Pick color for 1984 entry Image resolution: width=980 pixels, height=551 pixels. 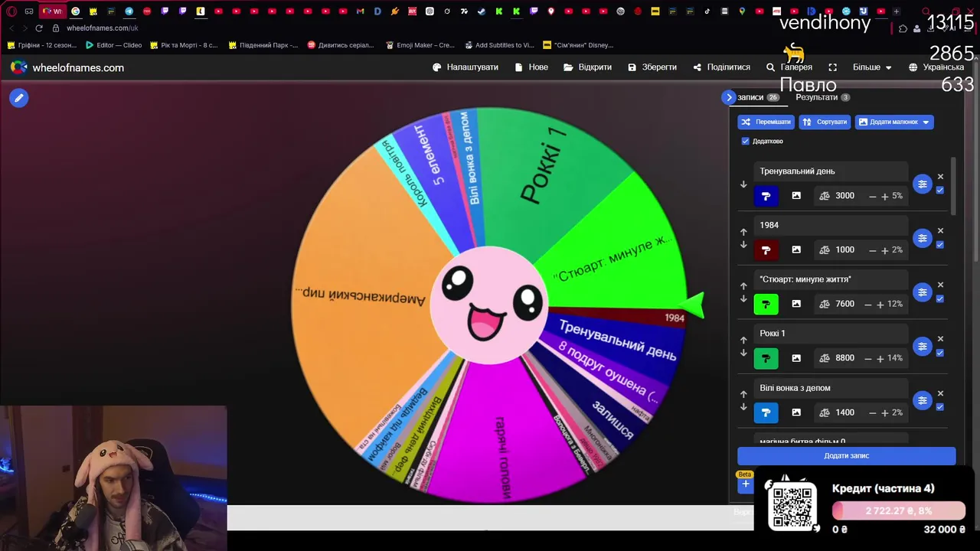[766, 250]
